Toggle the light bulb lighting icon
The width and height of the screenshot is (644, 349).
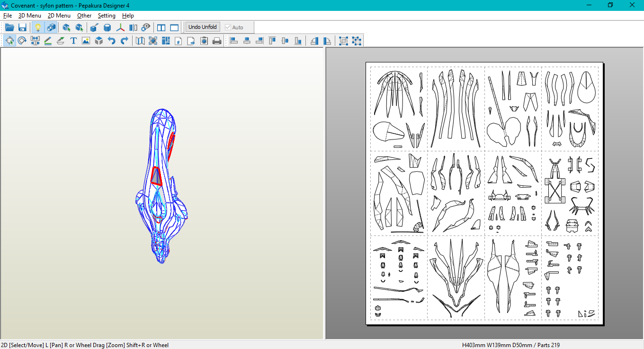point(38,27)
